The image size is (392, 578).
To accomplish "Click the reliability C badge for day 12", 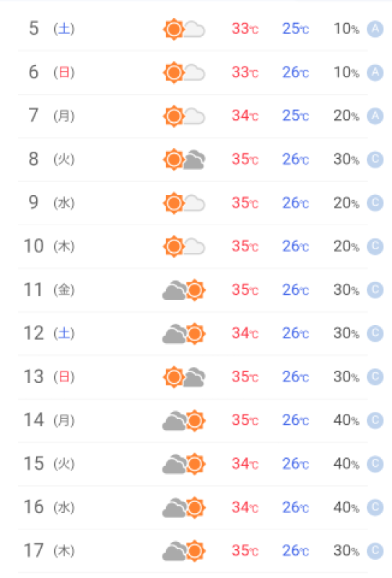I will pyautogui.click(x=375, y=333).
